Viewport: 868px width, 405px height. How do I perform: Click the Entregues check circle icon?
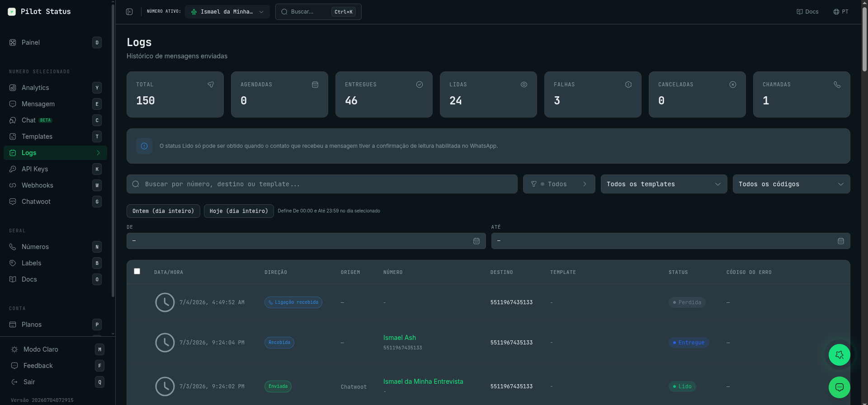(x=420, y=85)
